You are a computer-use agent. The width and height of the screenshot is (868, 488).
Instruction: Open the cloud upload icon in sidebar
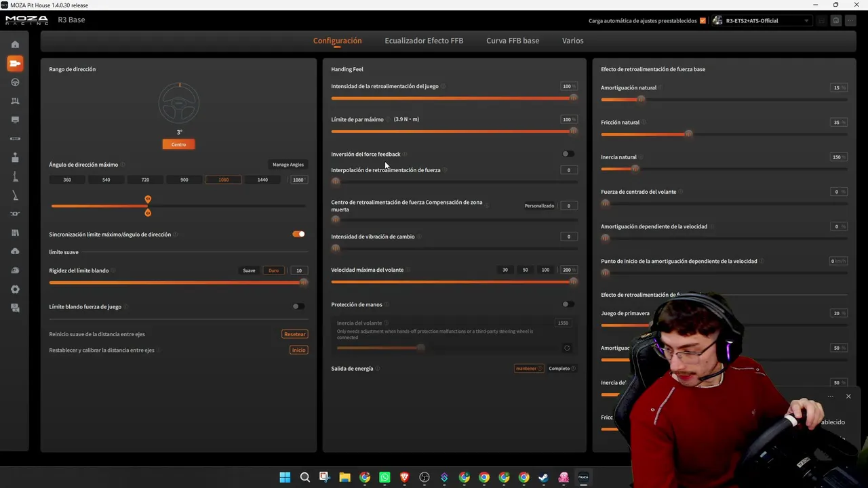point(15,251)
